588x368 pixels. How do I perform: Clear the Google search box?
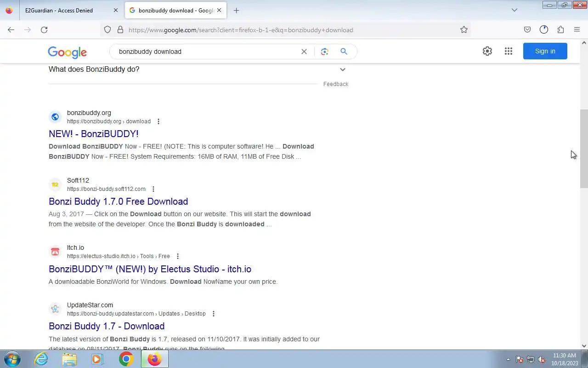(x=304, y=52)
